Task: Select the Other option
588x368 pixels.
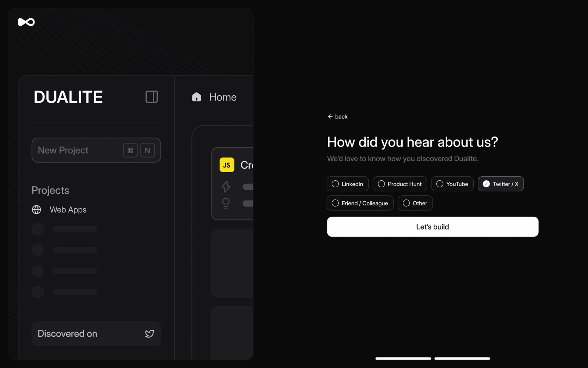Action: [x=415, y=203]
